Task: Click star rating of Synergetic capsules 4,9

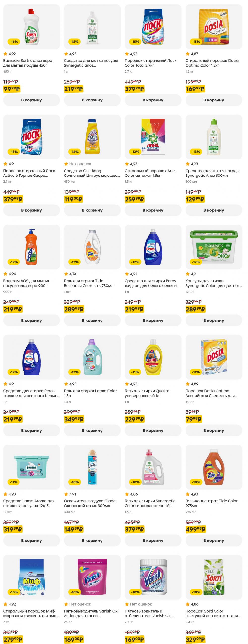Action: 188,274
